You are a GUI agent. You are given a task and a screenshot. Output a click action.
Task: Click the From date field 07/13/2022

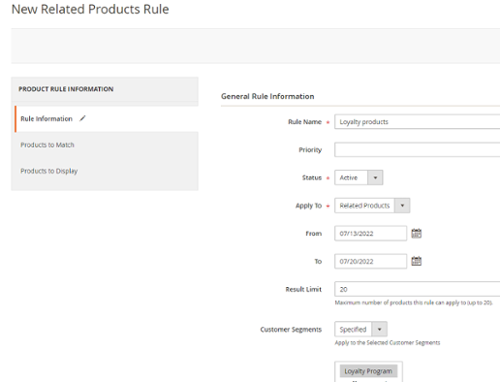[370, 233]
